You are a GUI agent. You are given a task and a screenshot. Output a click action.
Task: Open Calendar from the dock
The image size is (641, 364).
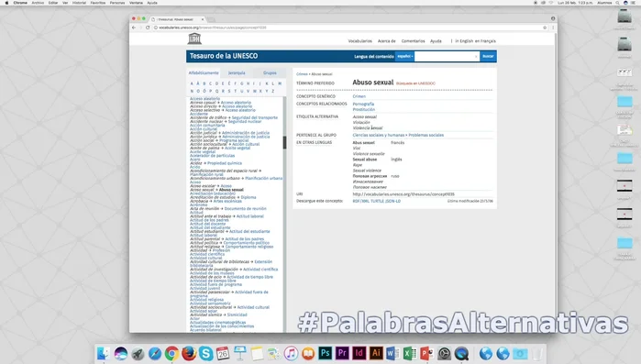[223, 353]
